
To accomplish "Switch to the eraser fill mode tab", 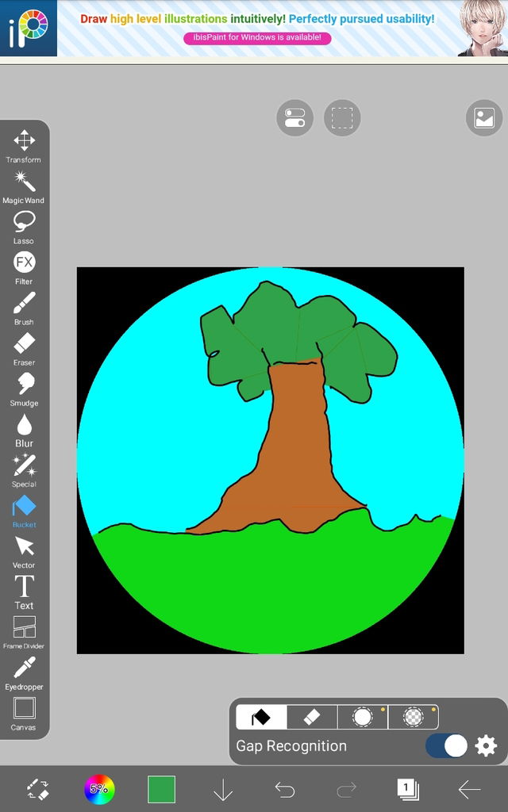I will click(x=312, y=717).
